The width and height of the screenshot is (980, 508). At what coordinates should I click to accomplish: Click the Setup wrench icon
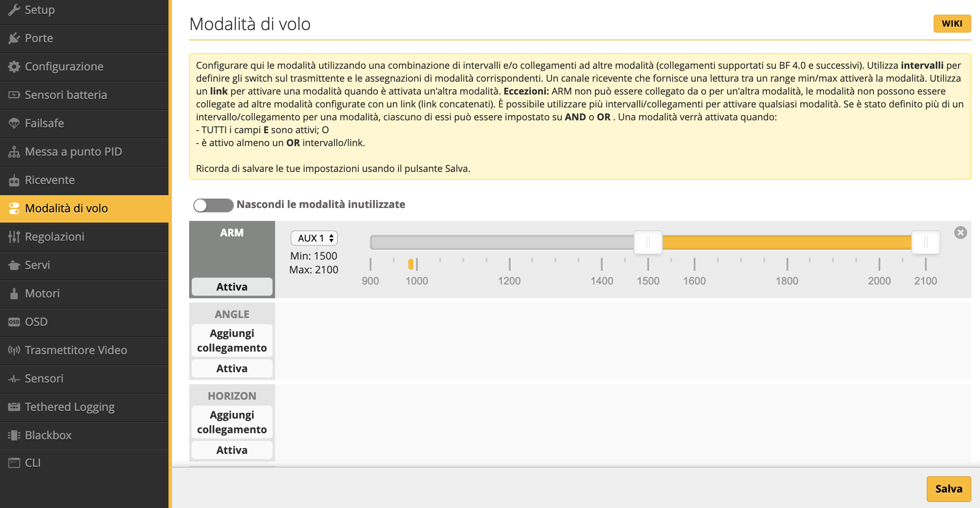click(x=14, y=10)
